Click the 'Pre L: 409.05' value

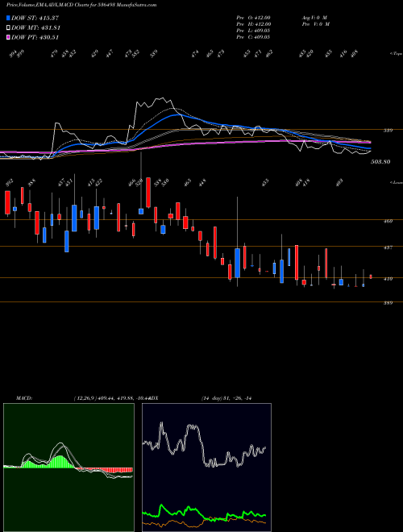point(253,31)
